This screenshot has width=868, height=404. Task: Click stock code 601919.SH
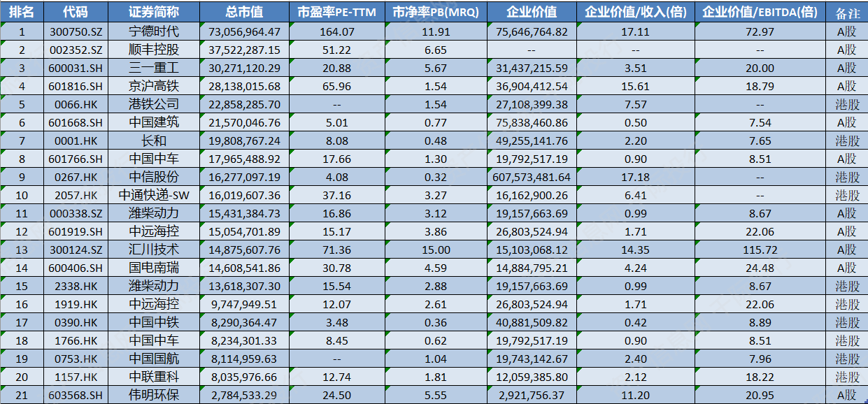click(76, 231)
